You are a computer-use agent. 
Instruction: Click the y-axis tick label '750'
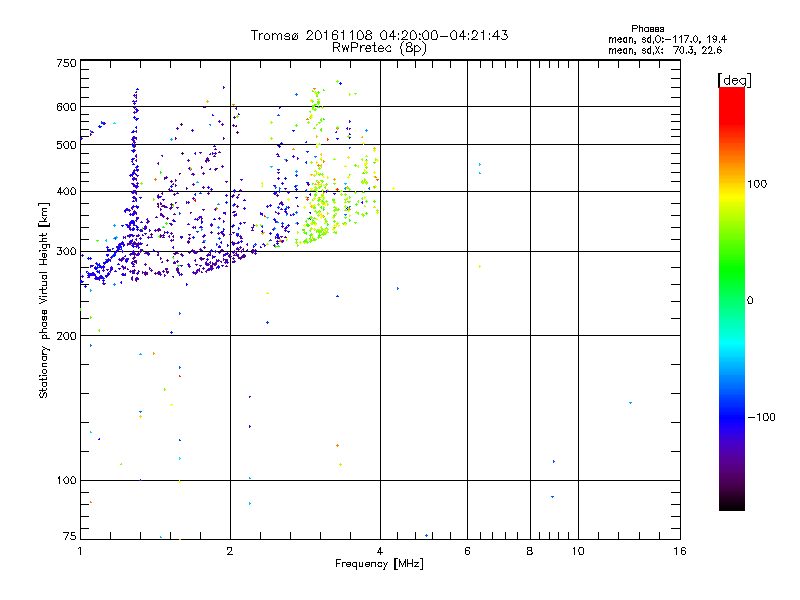66,63
